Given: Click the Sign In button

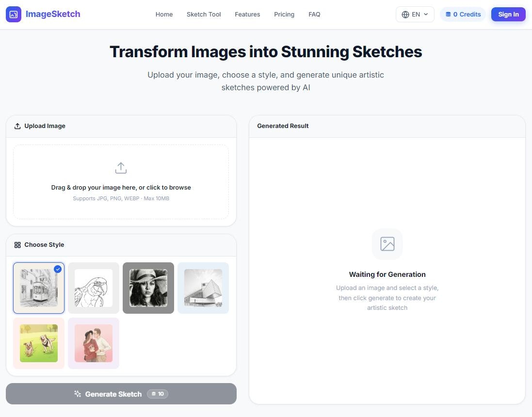Looking at the screenshot, I should click(508, 14).
